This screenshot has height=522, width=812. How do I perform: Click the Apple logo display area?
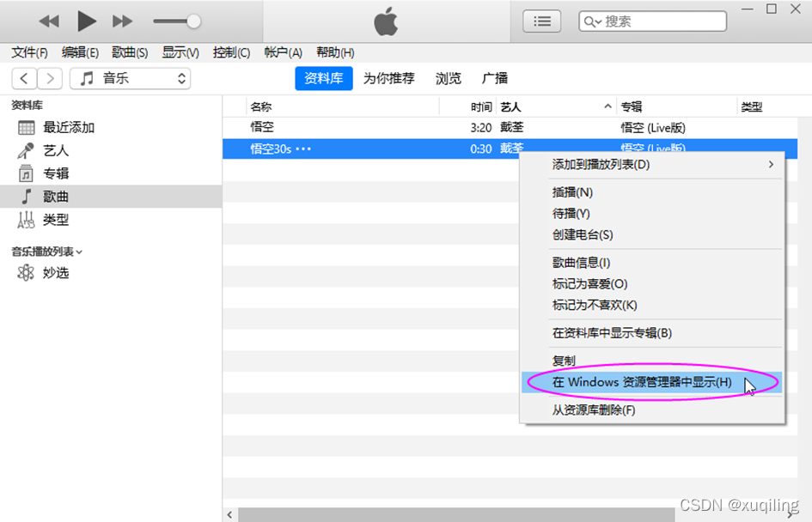coord(387,21)
